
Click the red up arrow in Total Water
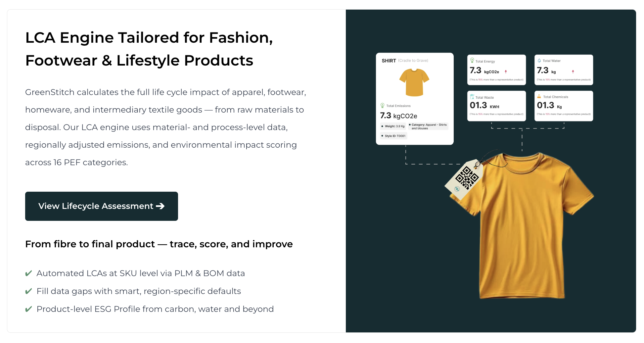click(573, 72)
